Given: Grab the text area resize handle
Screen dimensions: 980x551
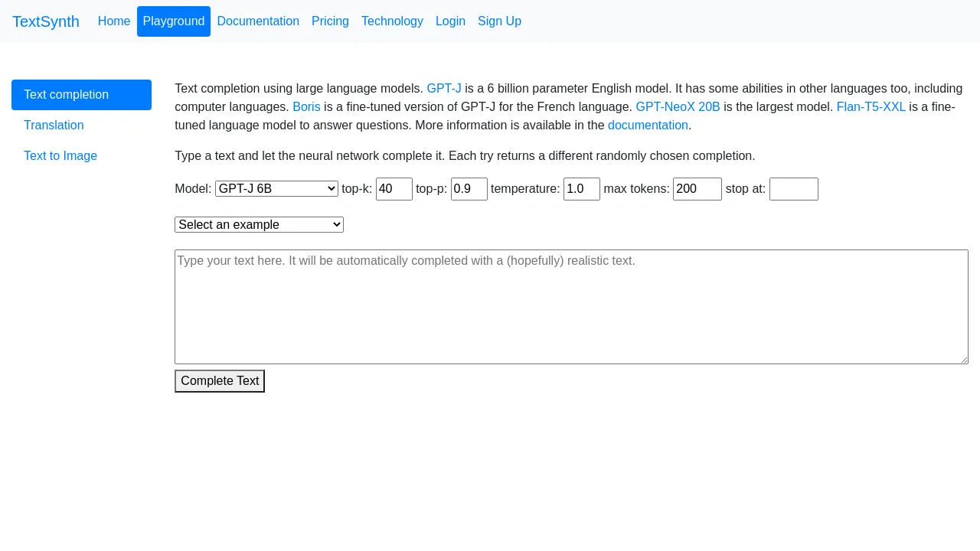Looking at the screenshot, I should click(x=963, y=359).
